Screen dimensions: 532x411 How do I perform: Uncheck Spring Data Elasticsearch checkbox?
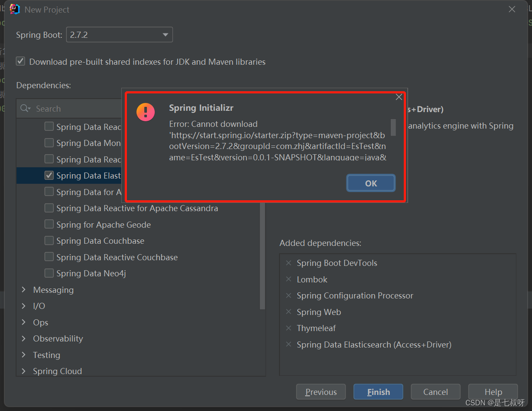coord(49,176)
